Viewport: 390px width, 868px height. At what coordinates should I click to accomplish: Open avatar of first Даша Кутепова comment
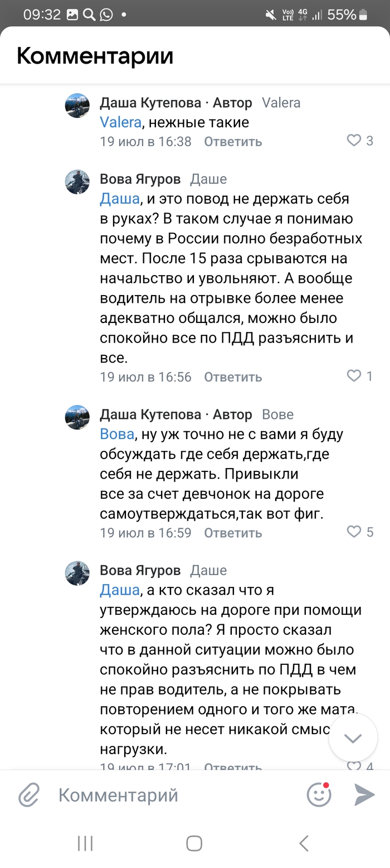(x=77, y=105)
